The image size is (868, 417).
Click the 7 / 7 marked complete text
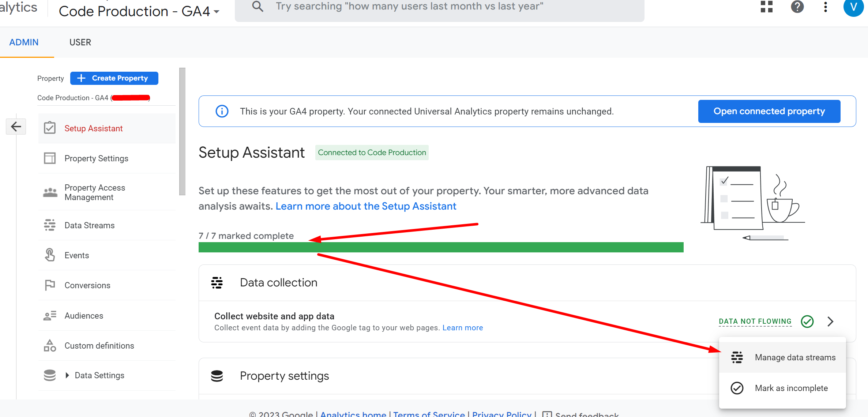pyautogui.click(x=246, y=236)
